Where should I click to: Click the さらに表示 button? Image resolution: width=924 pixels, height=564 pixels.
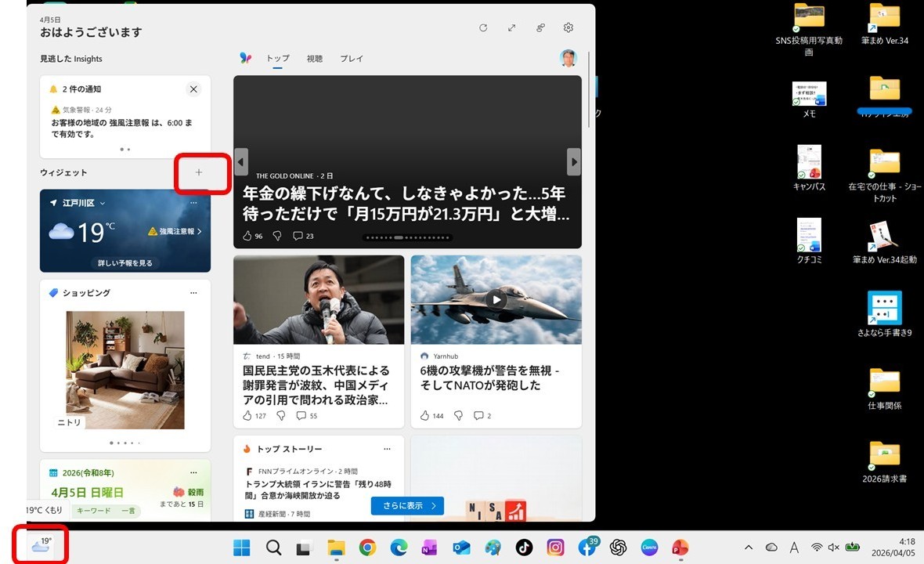[407, 506]
